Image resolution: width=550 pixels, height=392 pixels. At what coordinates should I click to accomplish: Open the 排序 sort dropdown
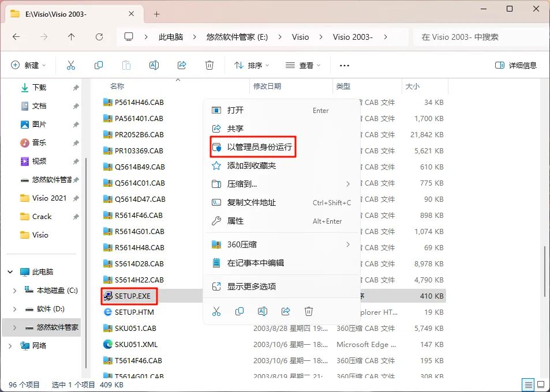252,65
